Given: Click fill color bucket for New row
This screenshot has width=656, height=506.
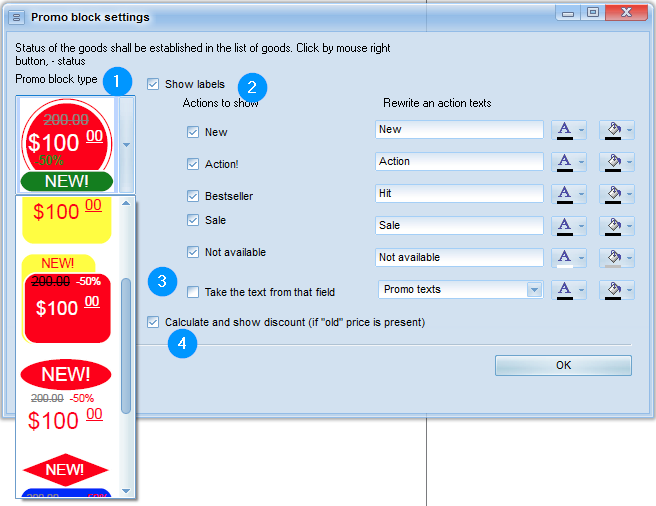Looking at the screenshot, I should (613, 130).
